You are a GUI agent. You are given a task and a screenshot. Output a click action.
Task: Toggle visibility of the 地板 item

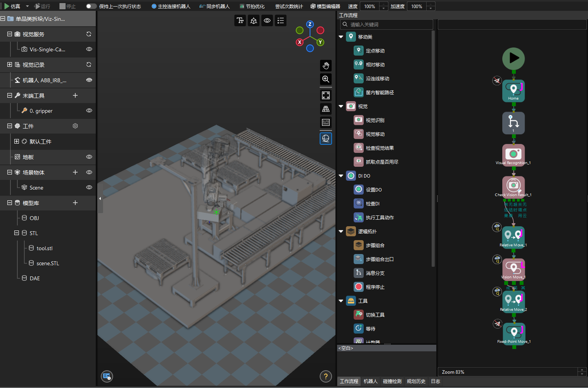pos(89,157)
